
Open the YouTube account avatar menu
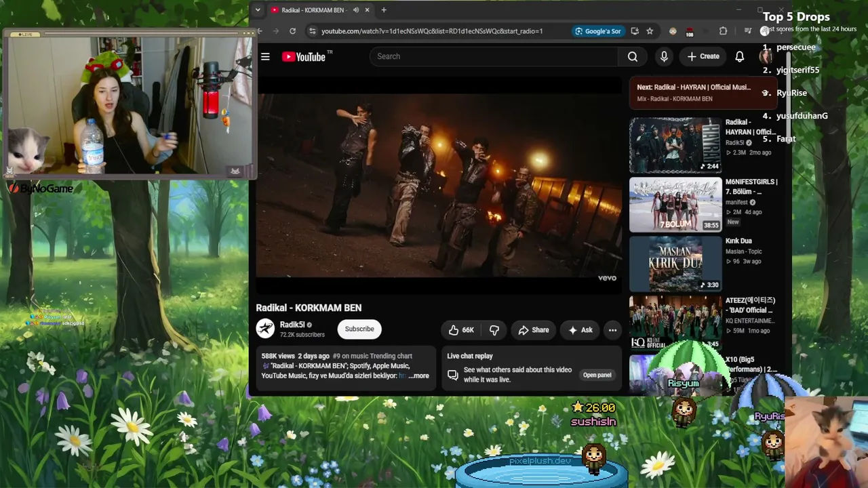tap(766, 56)
